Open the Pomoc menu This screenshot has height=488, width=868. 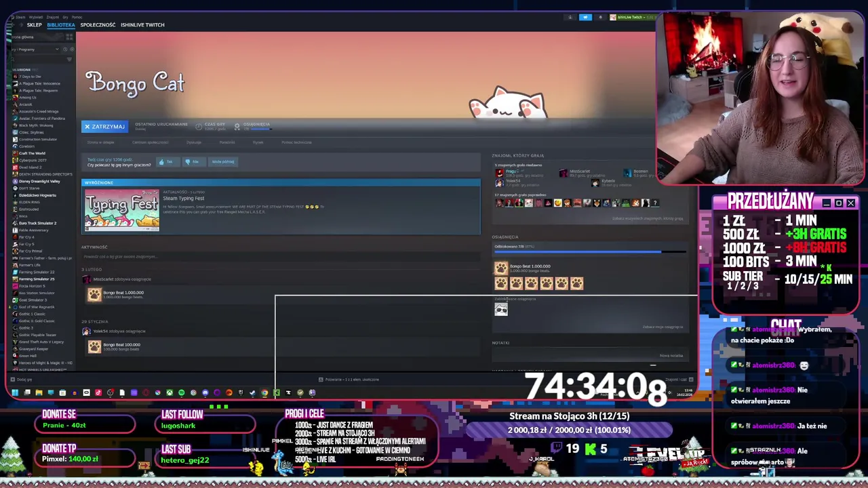coord(77,17)
